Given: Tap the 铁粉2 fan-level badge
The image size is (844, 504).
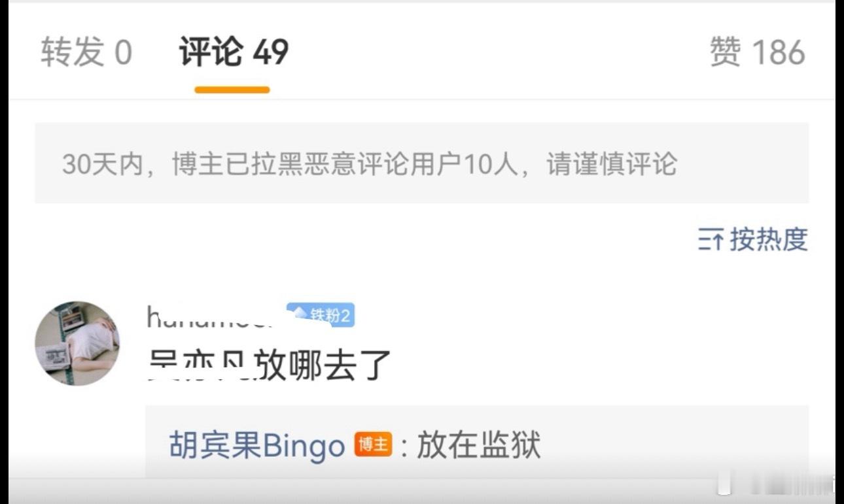Looking at the screenshot, I should [x=321, y=315].
